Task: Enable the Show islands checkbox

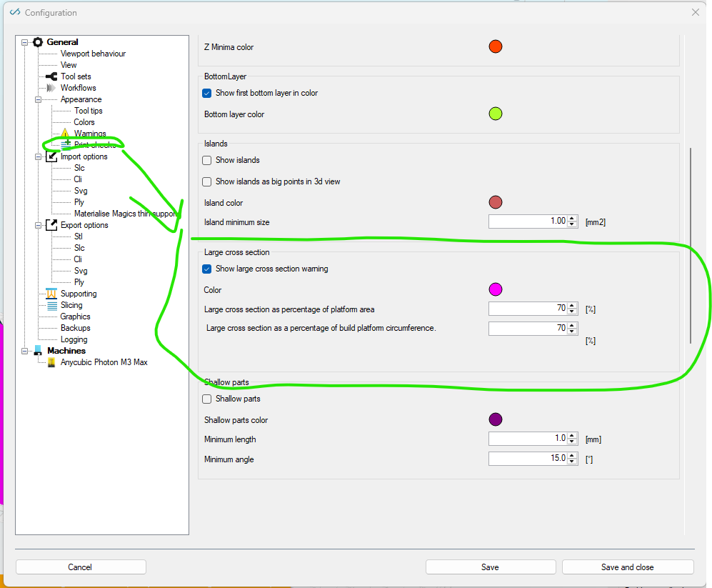Action: (x=207, y=160)
